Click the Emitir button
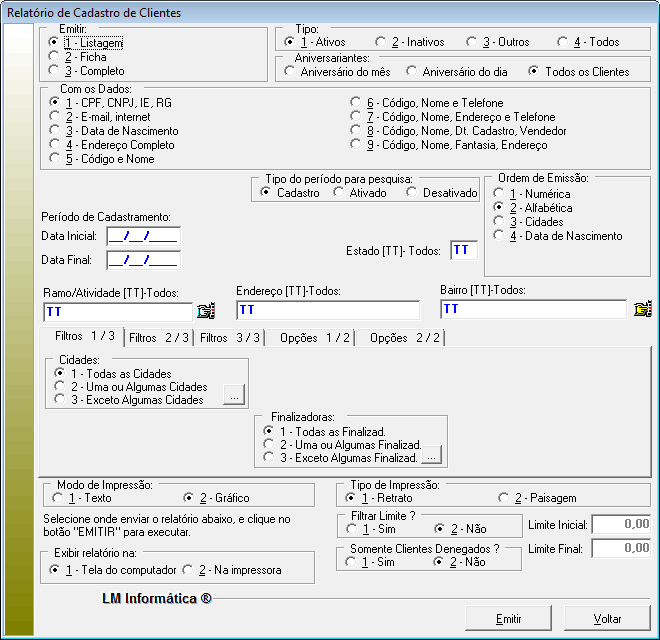Viewport: 660px width, 640px height. (x=508, y=619)
